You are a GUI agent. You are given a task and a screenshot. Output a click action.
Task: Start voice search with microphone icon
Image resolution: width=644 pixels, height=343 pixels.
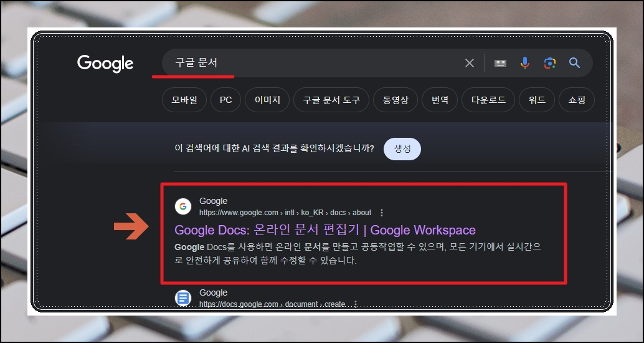[524, 63]
